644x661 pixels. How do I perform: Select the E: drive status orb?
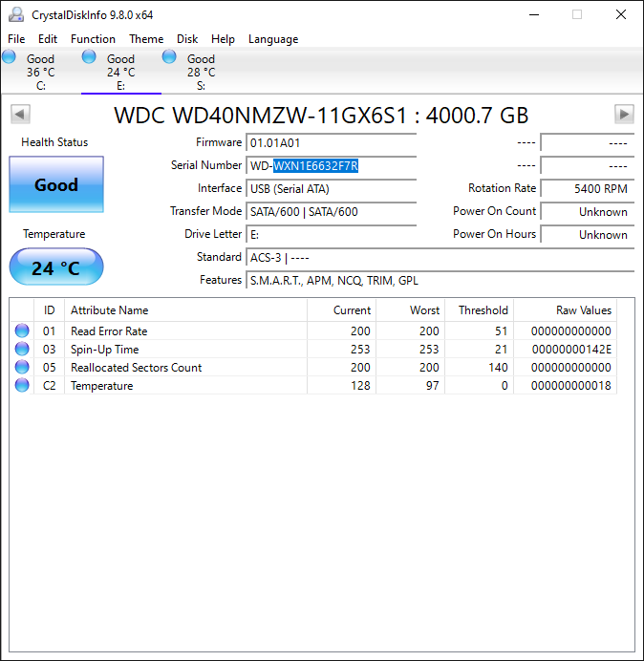pyautogui.click(x=89, y=56)
